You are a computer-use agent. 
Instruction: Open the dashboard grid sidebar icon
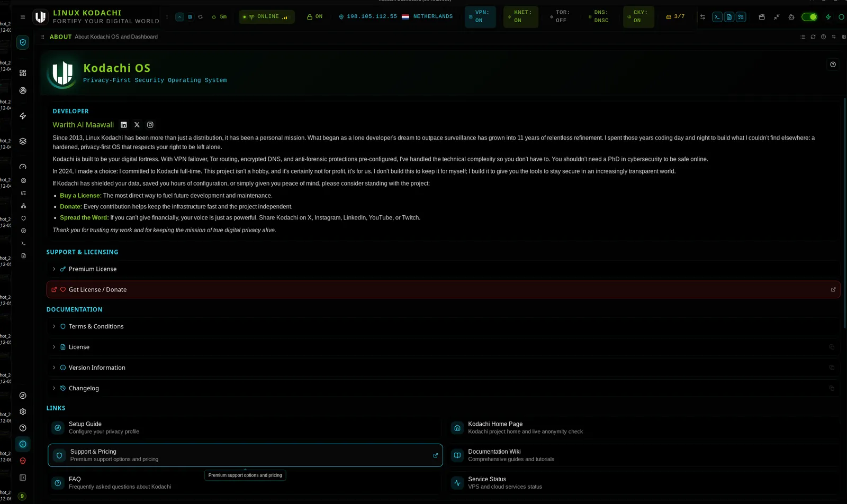[23, 73]
